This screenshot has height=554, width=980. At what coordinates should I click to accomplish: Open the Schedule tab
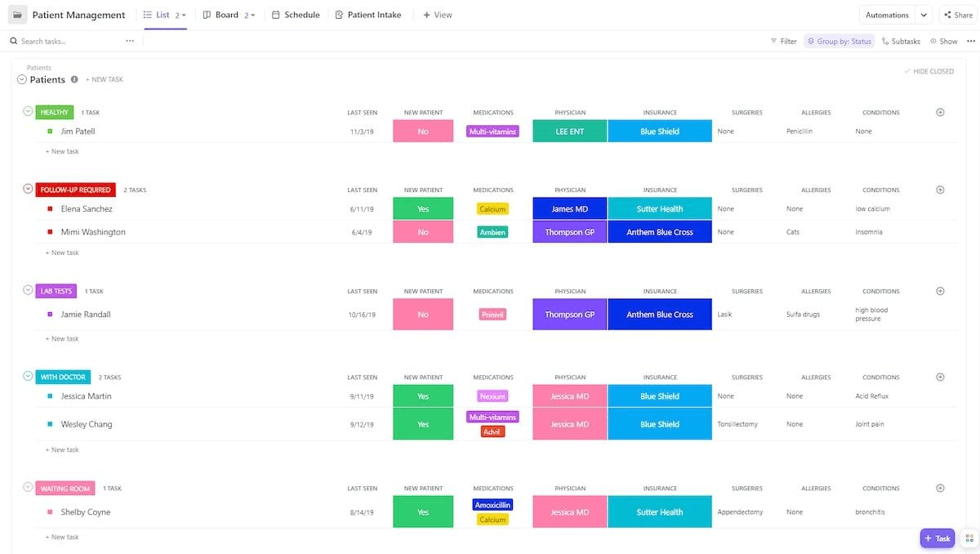pos(296,15)
